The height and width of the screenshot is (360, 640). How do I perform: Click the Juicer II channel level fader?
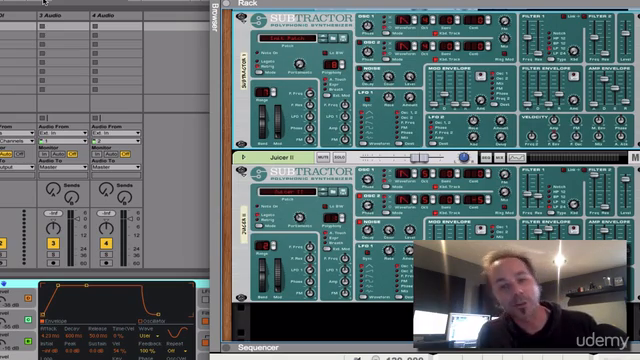pos(420,157)
